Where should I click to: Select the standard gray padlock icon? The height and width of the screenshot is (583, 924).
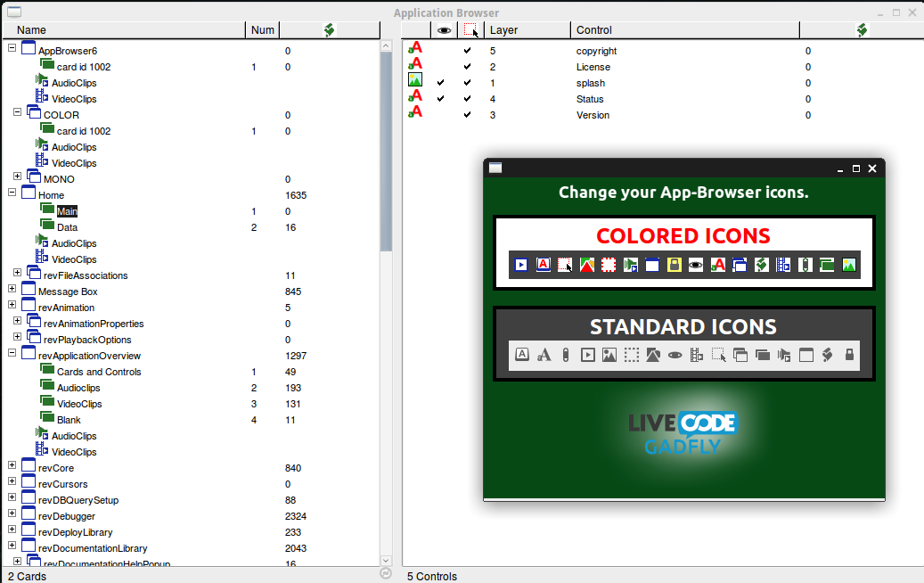coord(849,355)
